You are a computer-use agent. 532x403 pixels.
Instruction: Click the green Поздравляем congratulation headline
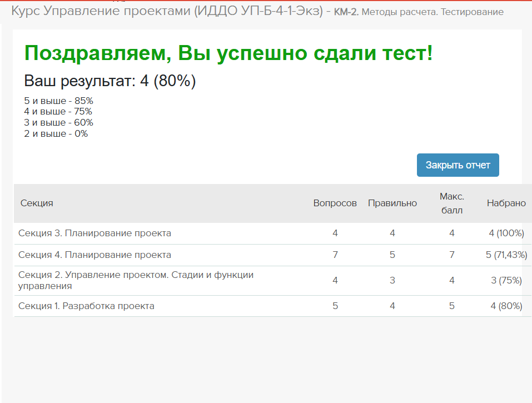[x=228, y=53]
